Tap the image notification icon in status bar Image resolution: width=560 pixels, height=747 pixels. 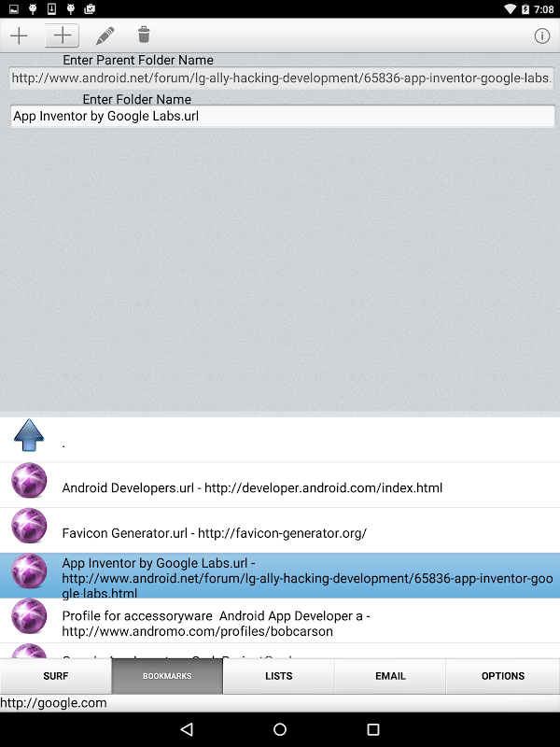(x=14, y=8)
